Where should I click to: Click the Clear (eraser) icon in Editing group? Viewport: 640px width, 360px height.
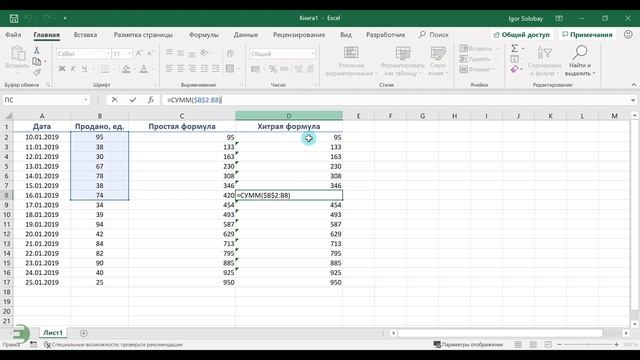click(514, 69)
